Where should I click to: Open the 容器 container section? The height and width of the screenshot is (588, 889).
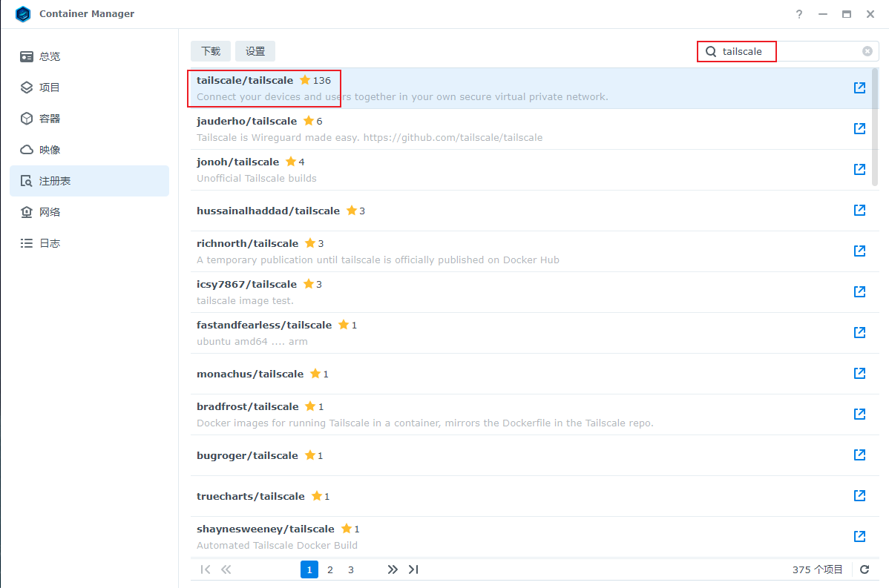(90, 119)
